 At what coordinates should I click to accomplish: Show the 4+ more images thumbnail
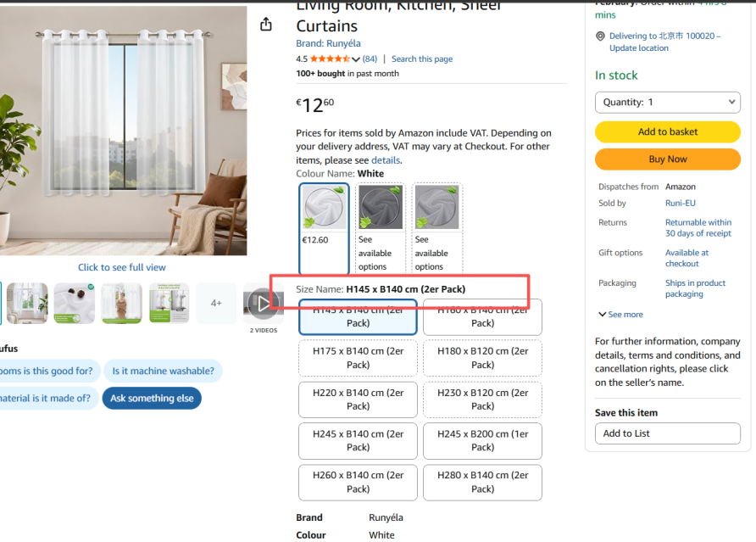pos(216,303)
